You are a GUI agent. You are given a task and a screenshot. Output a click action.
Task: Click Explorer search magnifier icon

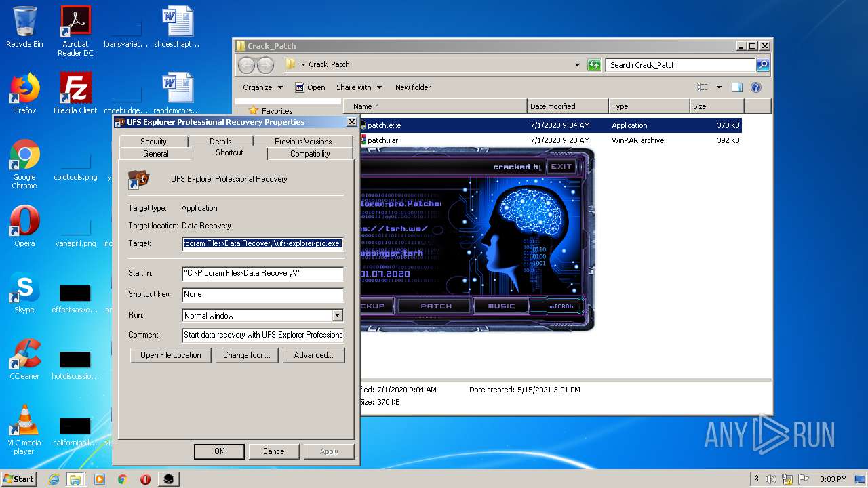coord(763,65)
